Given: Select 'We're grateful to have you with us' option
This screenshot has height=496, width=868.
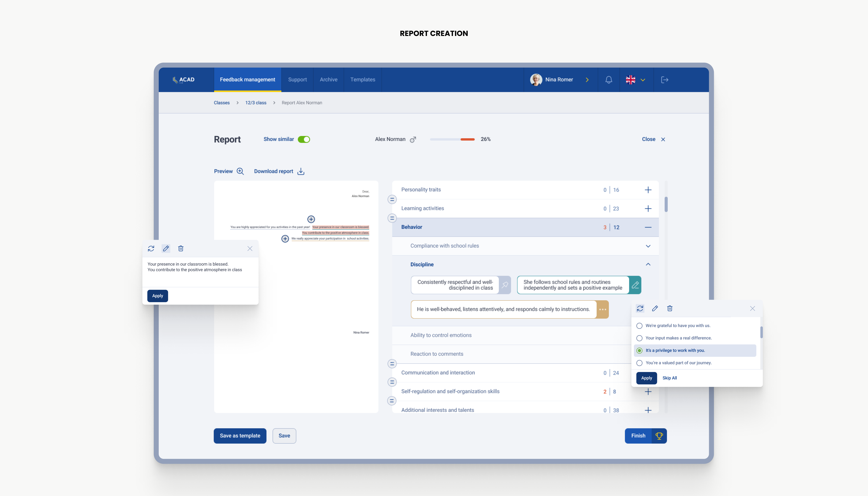Looking at the screenshot, I should (x=639, y=326).
